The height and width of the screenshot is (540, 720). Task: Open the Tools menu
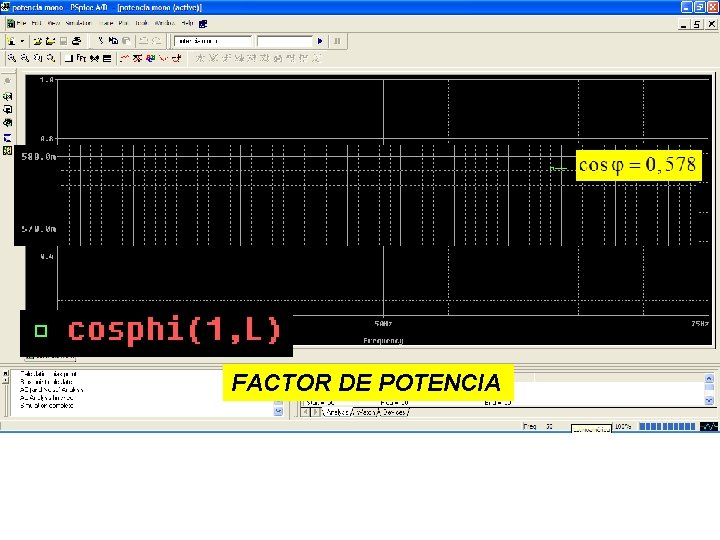141,23
